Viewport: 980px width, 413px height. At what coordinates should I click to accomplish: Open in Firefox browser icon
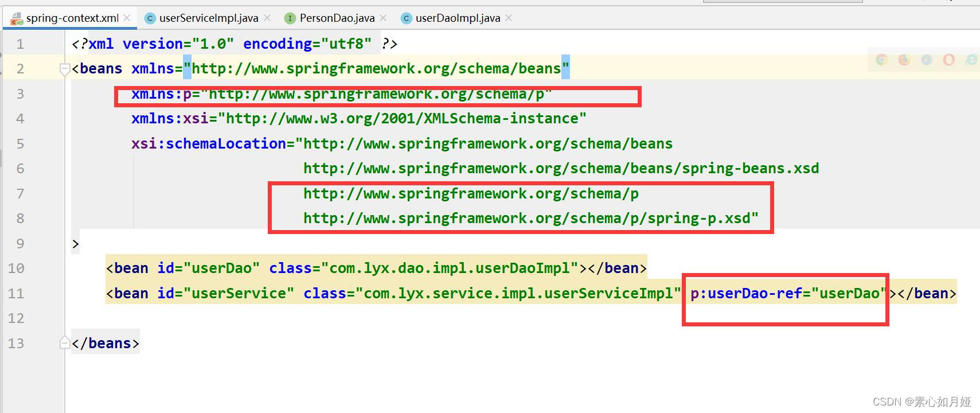pos(904,60)
